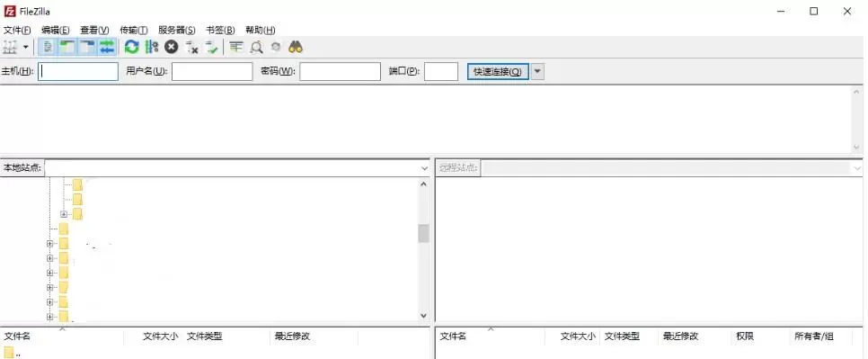Toggle the transfer queue display icon
Image resolution: width=868 pixels, height=359 pixels.
(107, 47)
